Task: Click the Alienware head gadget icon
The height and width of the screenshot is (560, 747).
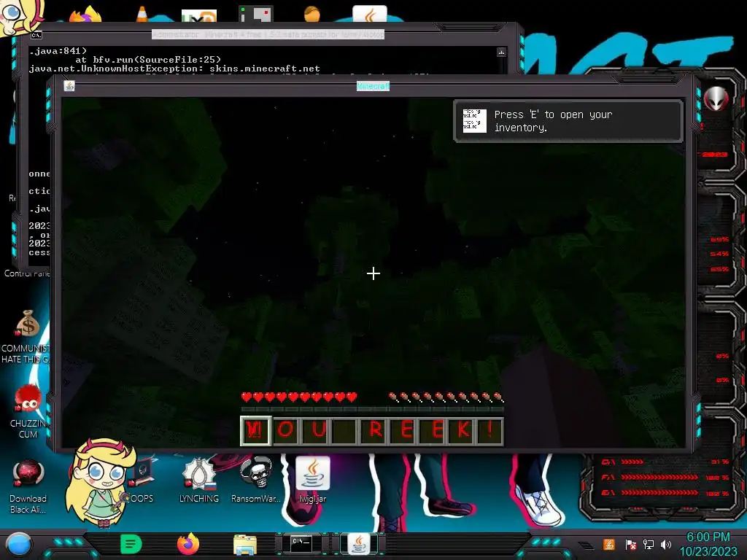Action: (x=716, y=98)
